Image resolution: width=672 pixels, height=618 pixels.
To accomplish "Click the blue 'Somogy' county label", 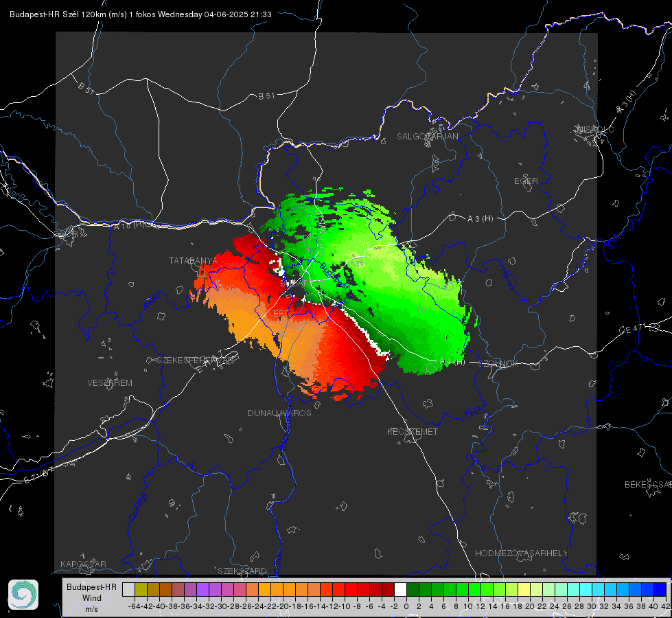I will (x=137, y=507).
